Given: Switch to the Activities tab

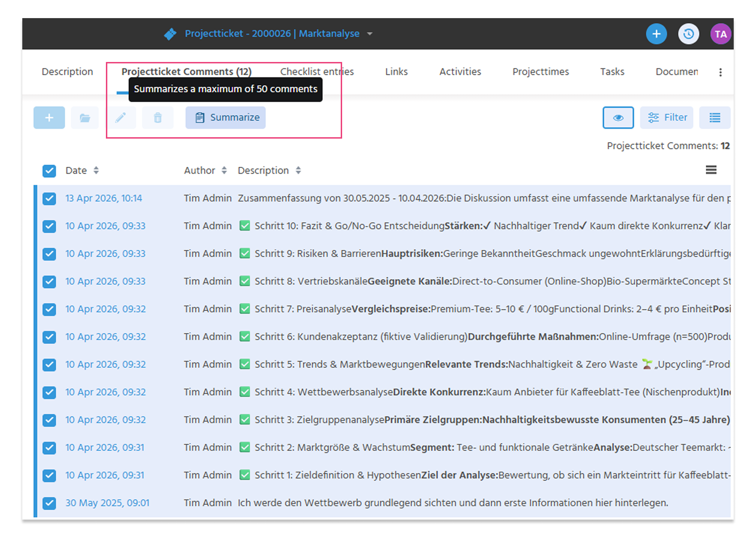Looking at the screenshot, I should pyautogui.click(x=460, y=71).
